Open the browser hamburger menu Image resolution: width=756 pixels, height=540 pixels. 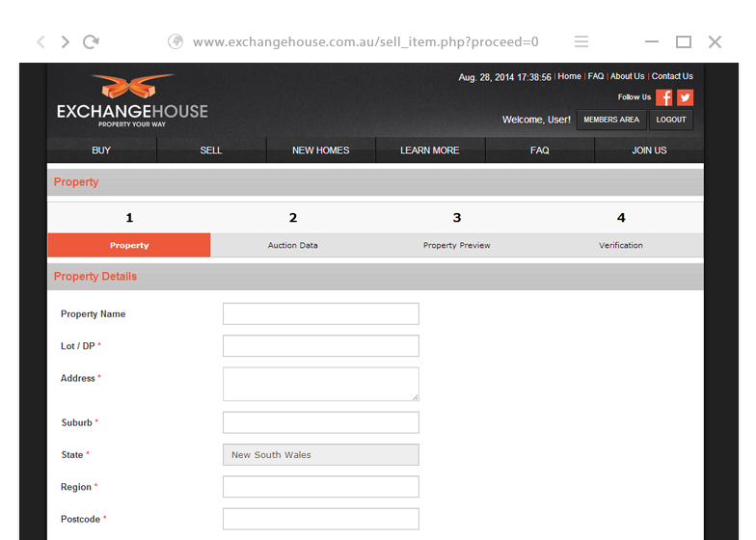point(581,41)
